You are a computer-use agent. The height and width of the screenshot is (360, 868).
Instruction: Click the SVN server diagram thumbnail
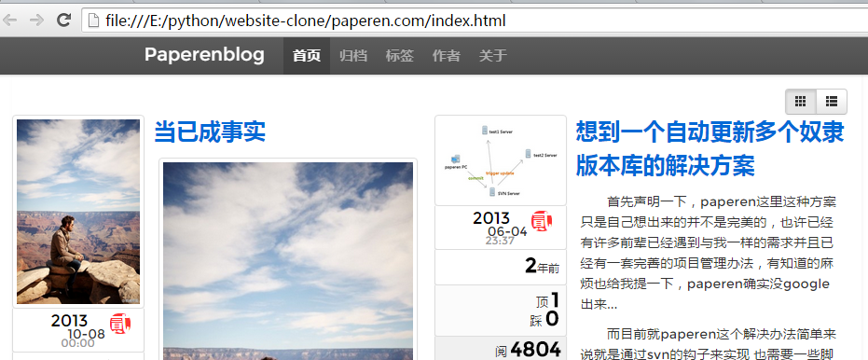coord(501,160)
